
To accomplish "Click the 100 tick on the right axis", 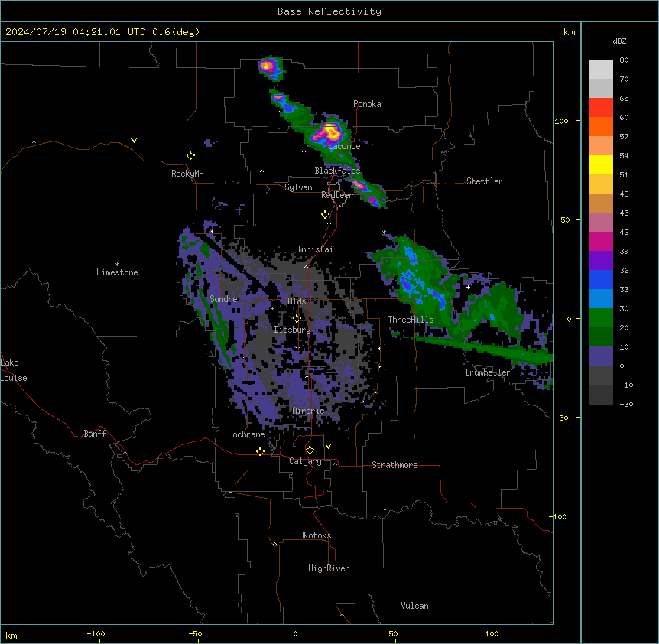I will (561, 121).
